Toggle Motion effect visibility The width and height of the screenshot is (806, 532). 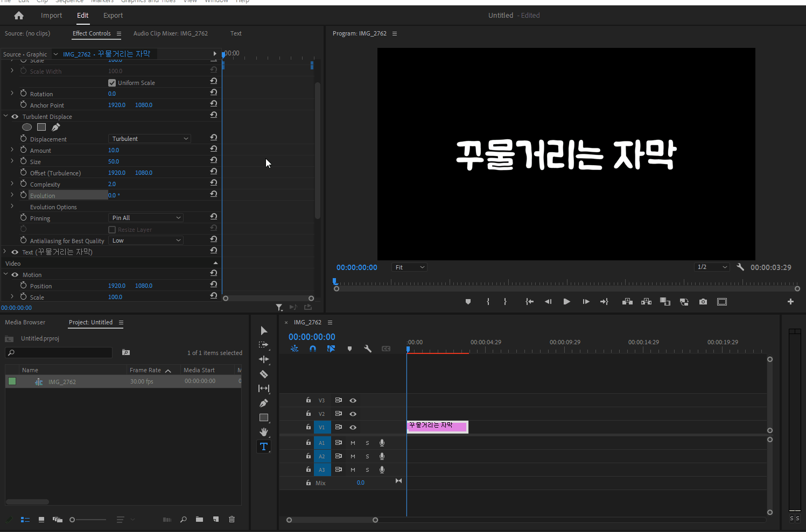click(x=15, y=275)
